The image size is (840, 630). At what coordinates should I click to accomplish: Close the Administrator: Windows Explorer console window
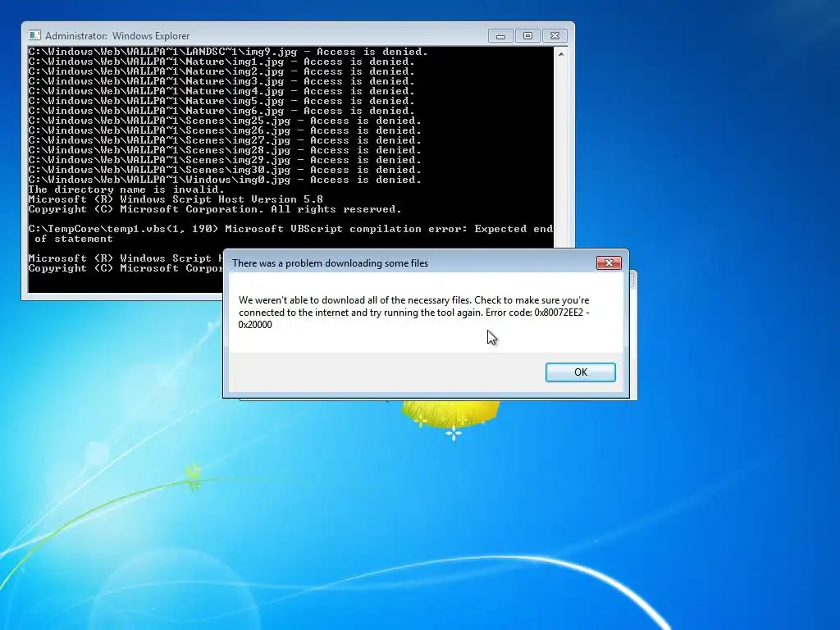coord(555,36)
